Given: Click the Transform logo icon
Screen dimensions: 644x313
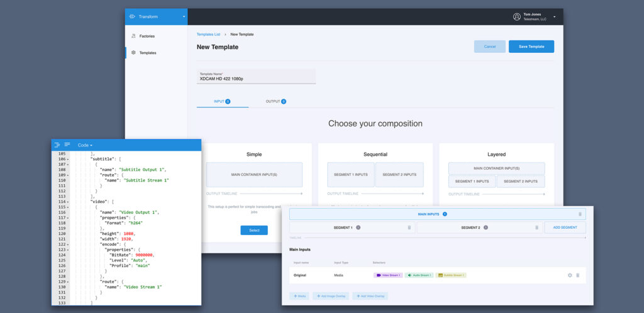Looking at the screenshot, I should coord(132,17).
